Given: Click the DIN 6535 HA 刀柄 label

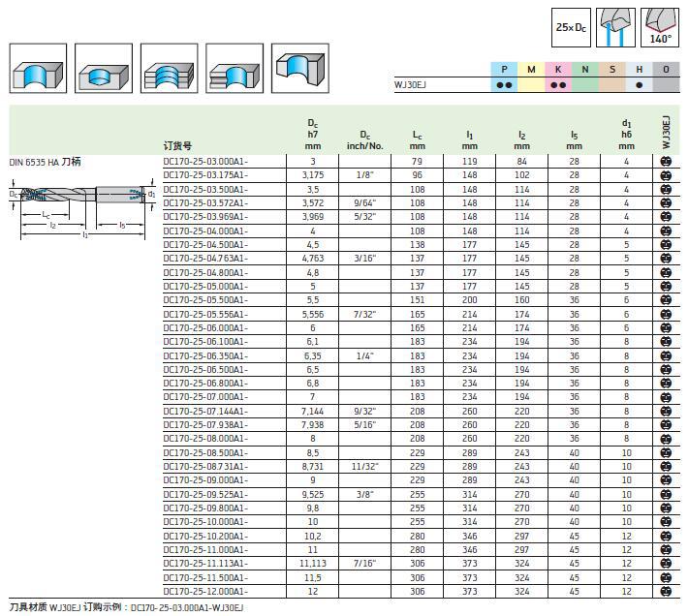Looking at the screenshot, I should coord(45,162).
